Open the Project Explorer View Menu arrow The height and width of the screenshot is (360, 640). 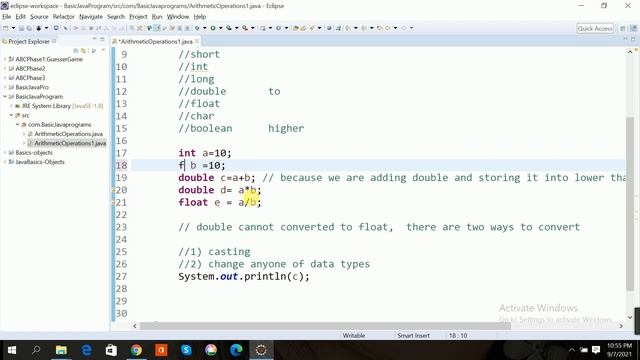tap(103, 50)
